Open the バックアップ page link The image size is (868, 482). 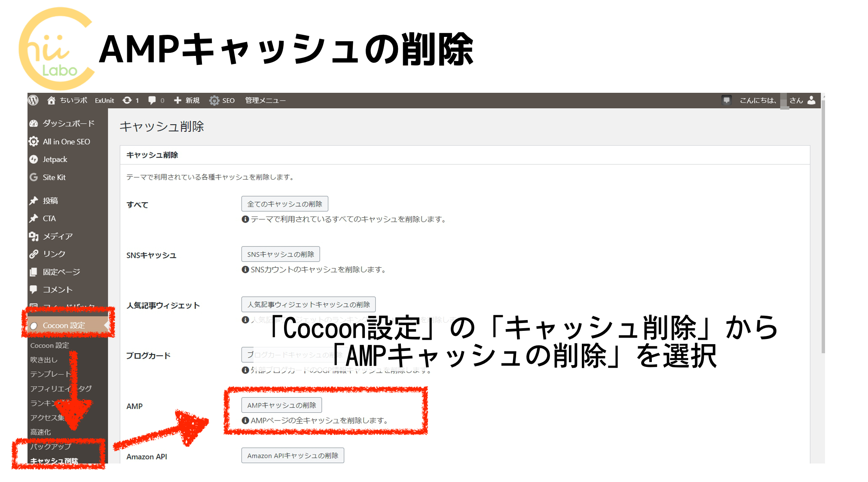50,446
